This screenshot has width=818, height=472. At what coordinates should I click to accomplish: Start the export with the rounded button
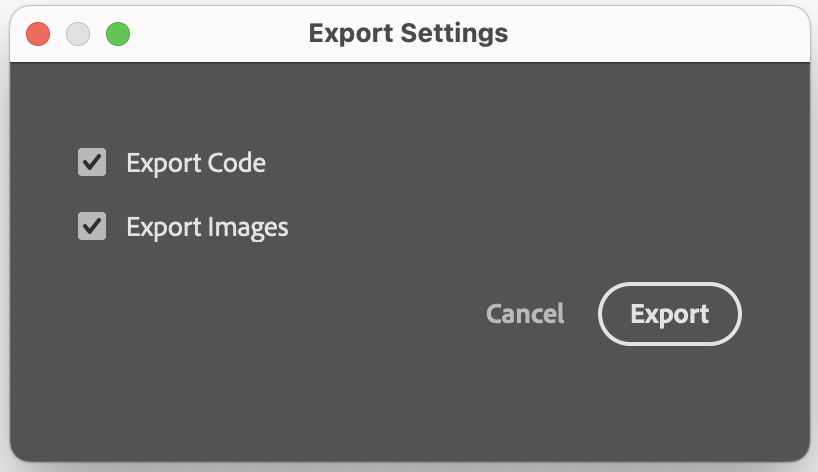670,314
